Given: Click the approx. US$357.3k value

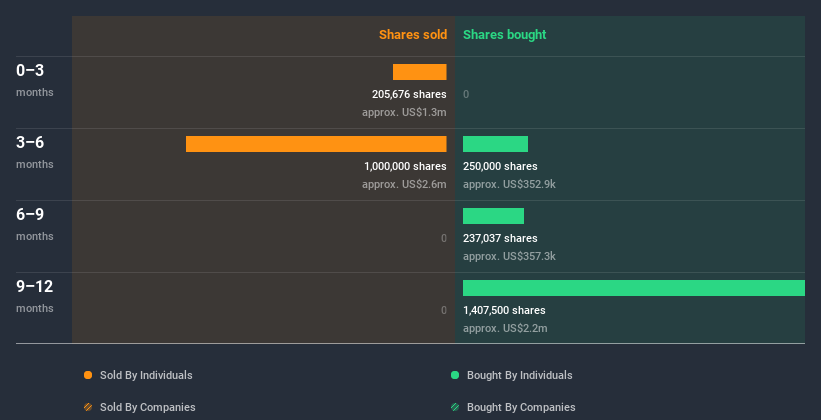Looking at the screenshot, I should tap(509, 257).
